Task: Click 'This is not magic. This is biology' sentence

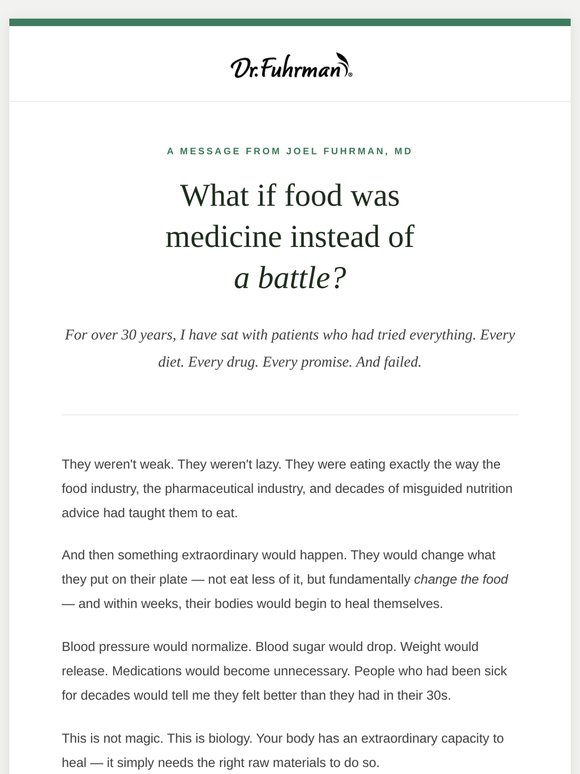Action: [x=157, y=738]
